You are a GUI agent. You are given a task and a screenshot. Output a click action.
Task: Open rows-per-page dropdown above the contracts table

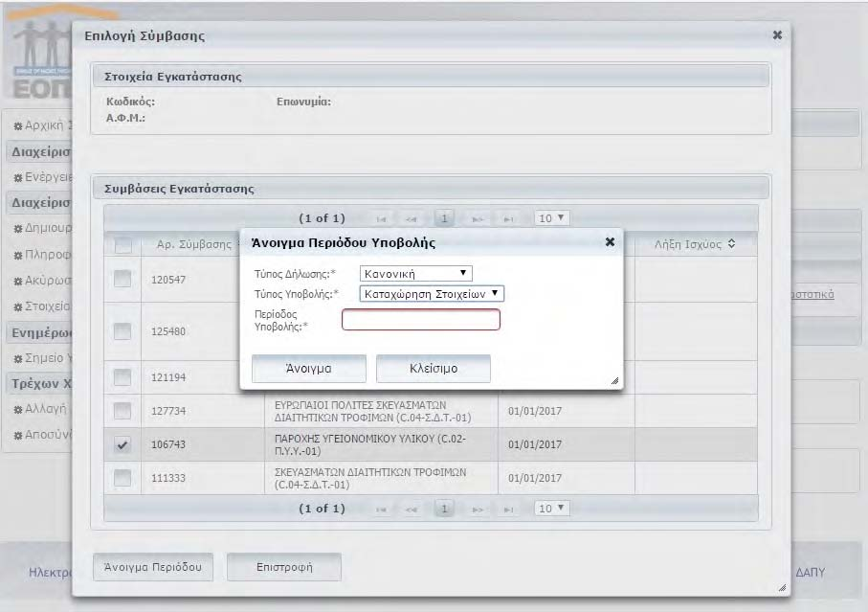[551, 218]
